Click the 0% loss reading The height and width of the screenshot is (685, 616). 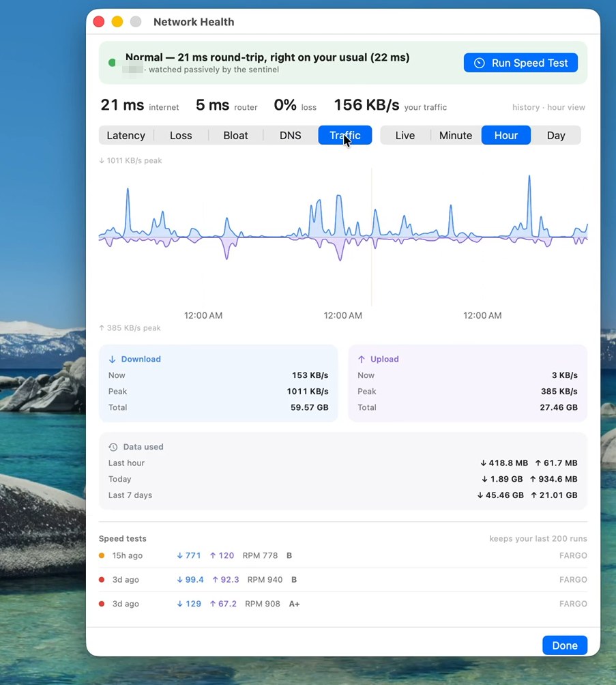click(295, 105)
